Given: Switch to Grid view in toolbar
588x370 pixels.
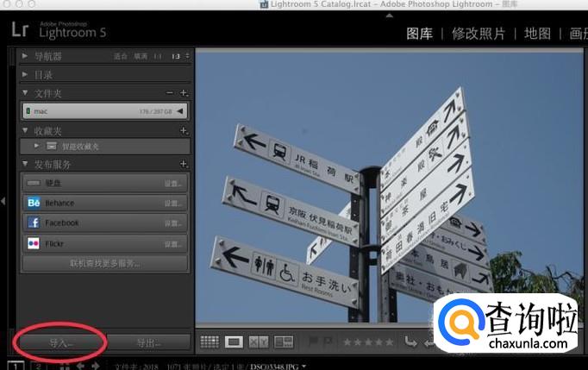Looking at the screenshot, I should [x=209, y=342].
